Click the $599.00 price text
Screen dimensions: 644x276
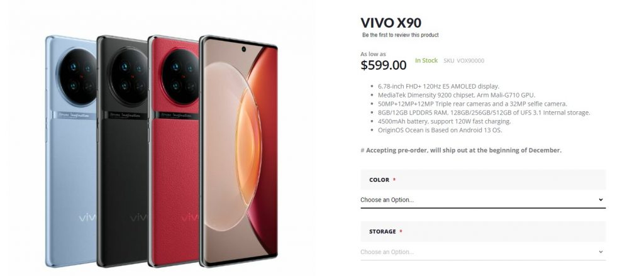384,65
